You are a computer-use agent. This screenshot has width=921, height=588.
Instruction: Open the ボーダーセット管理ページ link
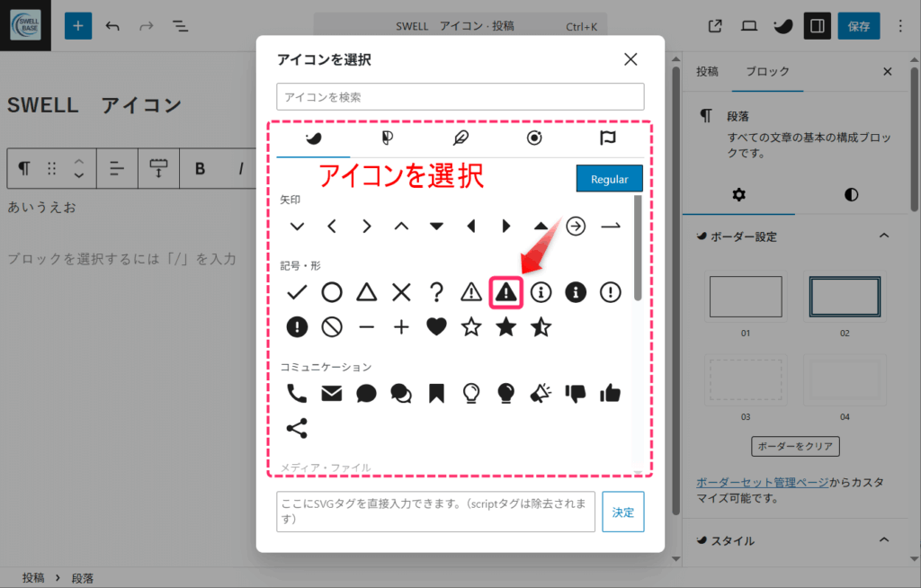coord(763,482)
